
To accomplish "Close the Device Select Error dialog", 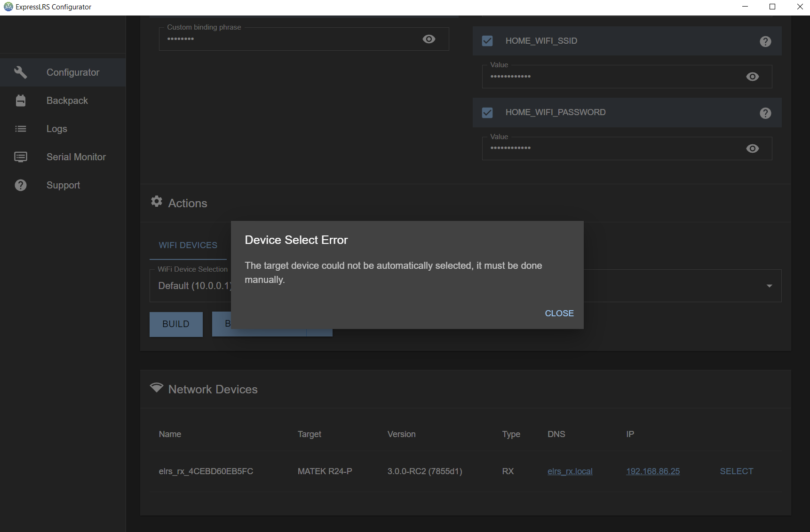I will click(x=559, y=313).
